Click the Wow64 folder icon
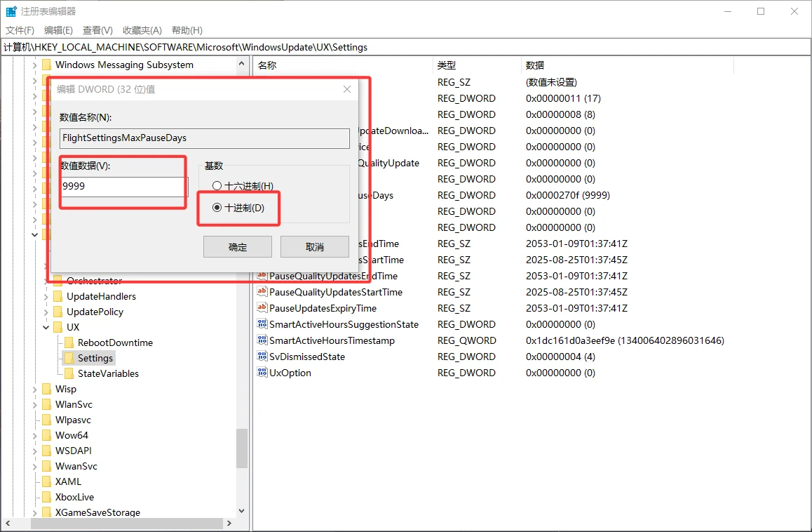Viewport: 812px width, 532px height. point(46,436)
